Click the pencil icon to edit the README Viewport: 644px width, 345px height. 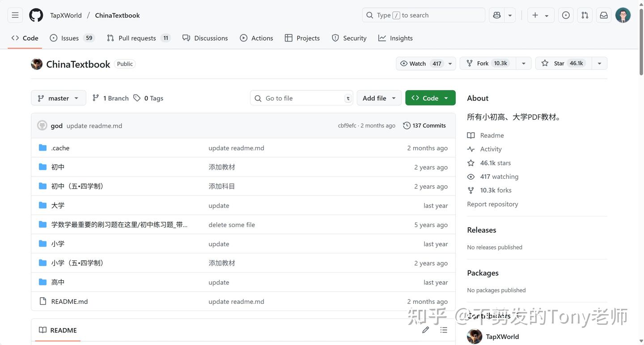pyautogui.click(x=425, y=330)
